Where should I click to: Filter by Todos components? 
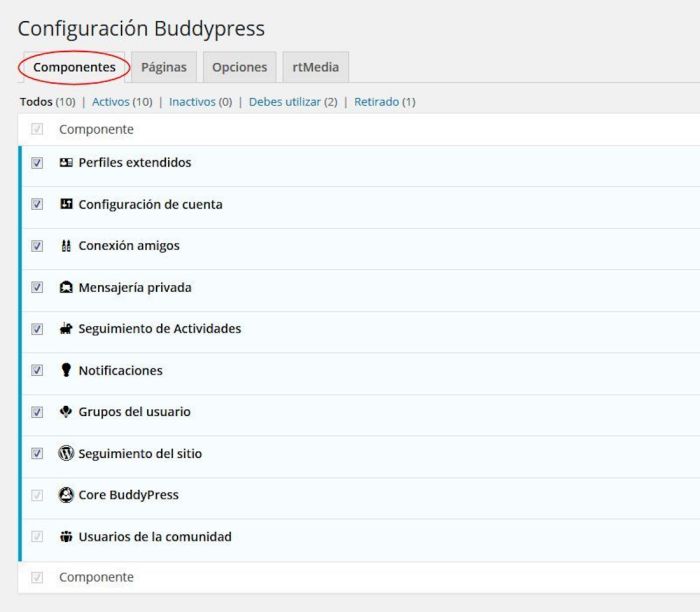pos(36,102)
